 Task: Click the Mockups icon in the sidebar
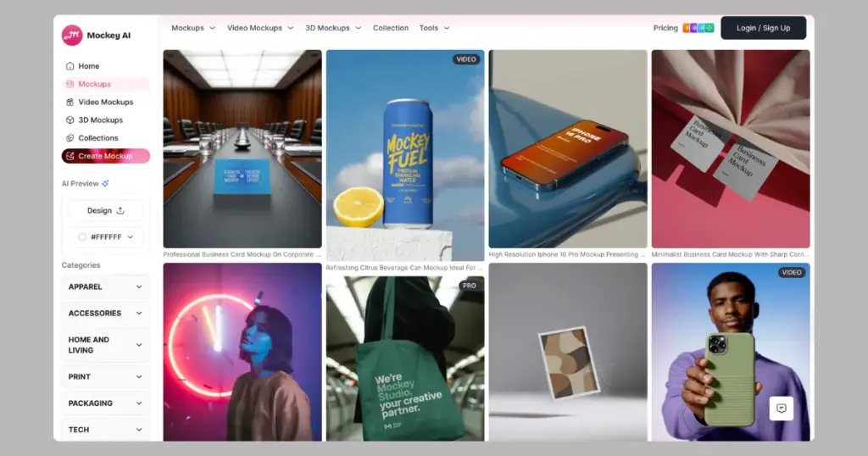pos(70,84)
